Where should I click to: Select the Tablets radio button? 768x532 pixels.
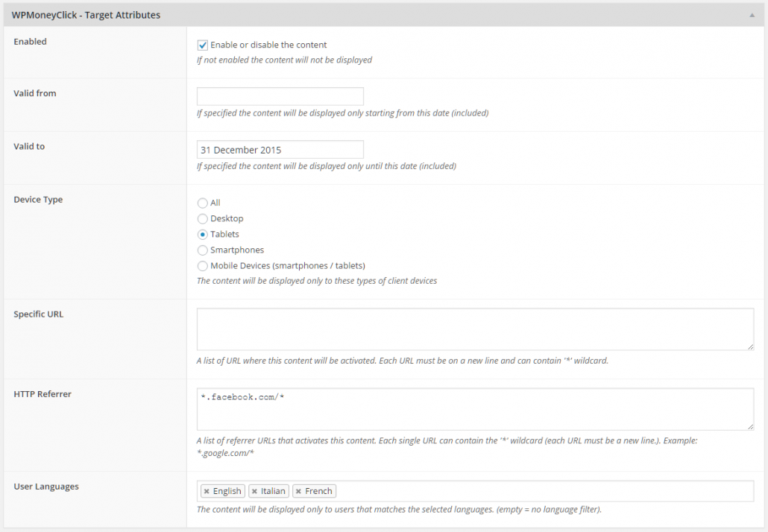[x=202, y=235]
